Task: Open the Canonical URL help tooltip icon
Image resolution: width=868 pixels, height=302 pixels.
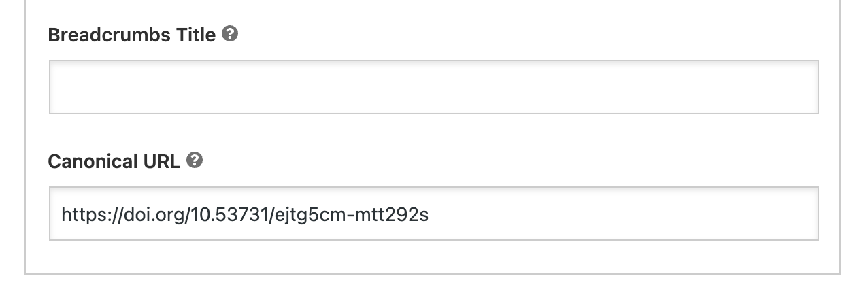Action: tap(194, 161)
